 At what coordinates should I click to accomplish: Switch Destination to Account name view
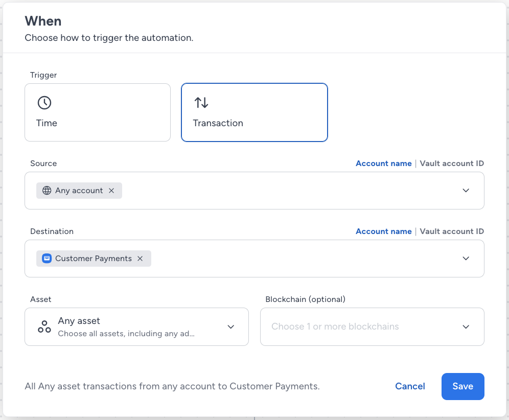click(384, 231)
